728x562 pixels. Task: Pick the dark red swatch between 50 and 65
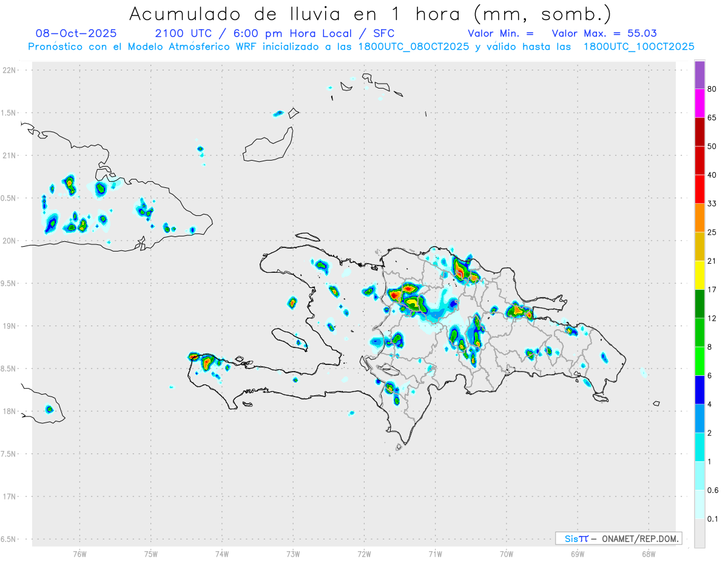pos(699,132)
